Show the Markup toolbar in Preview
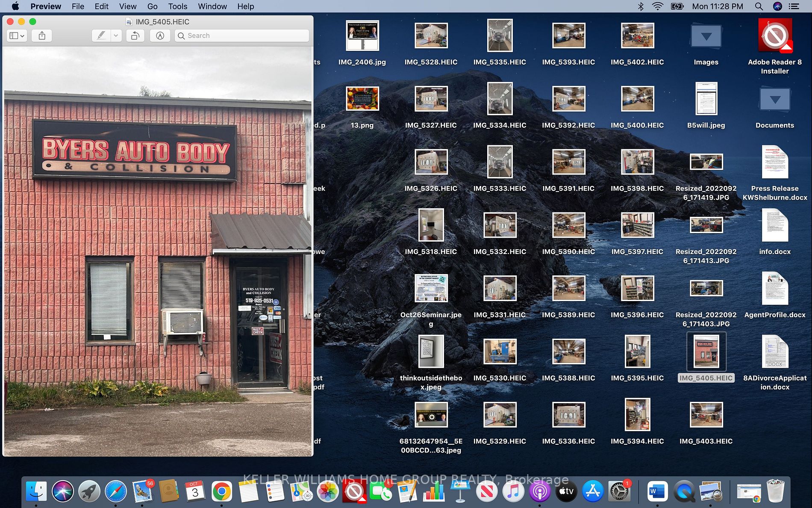The image size is (812, 508). (160, 35)
